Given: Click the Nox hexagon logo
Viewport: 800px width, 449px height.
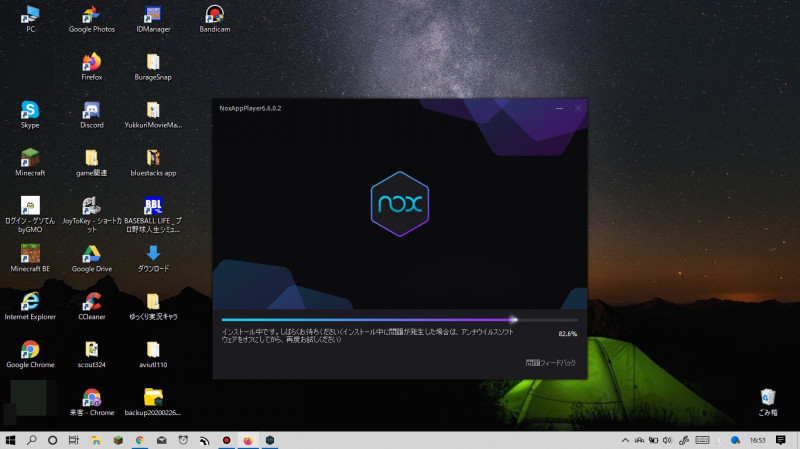Looking at the screenshot, I should [x=399, y=204].
